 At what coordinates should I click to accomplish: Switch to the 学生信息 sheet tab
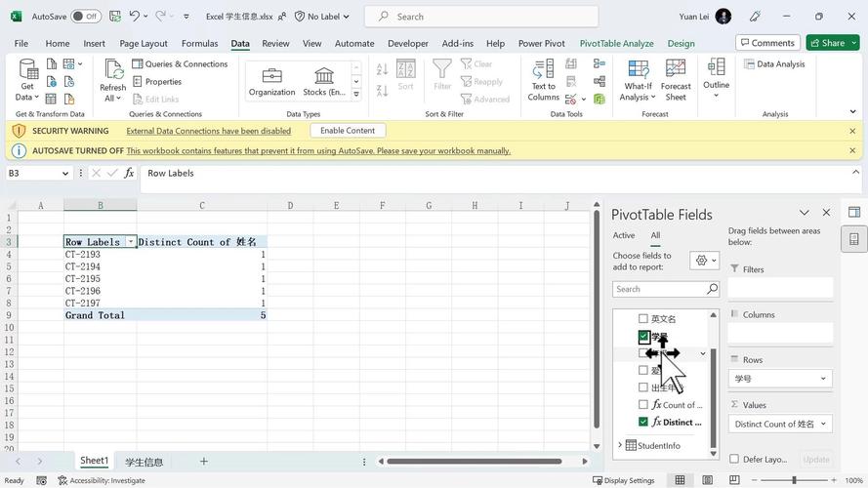pos(144,462)
